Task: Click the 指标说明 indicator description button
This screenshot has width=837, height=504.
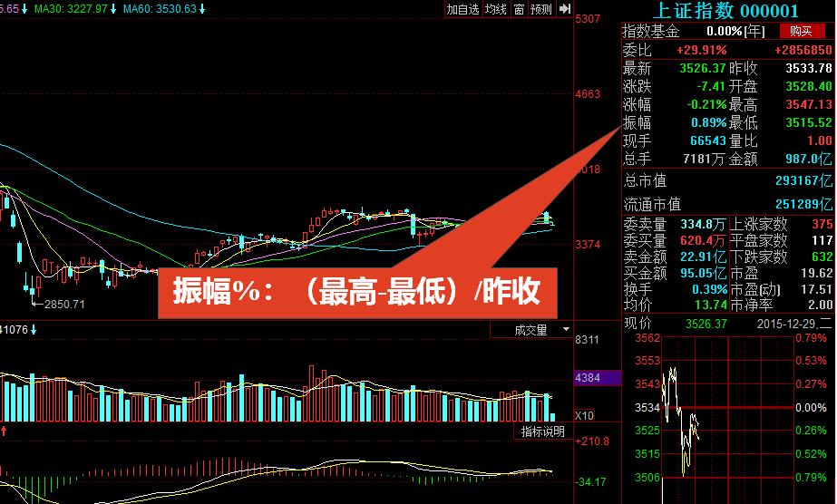Action: tap(543, 431)
